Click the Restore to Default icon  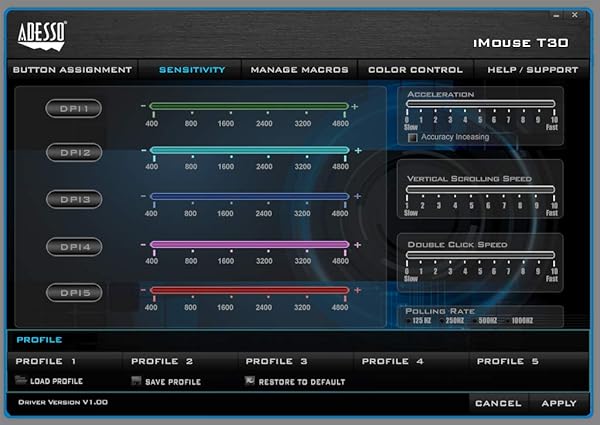point(250,381)
